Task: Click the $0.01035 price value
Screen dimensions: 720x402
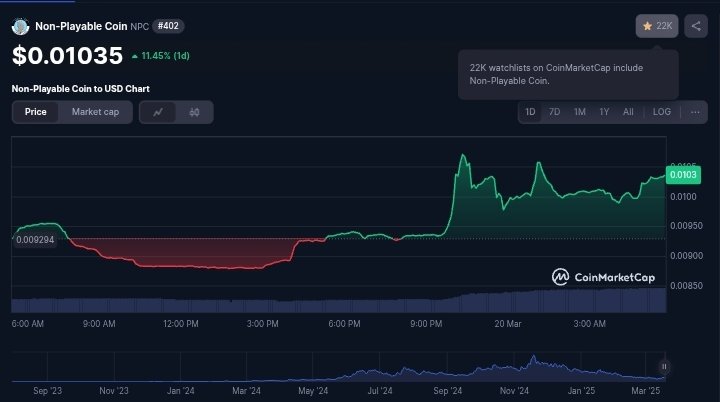Action: [x=68, y=56]
